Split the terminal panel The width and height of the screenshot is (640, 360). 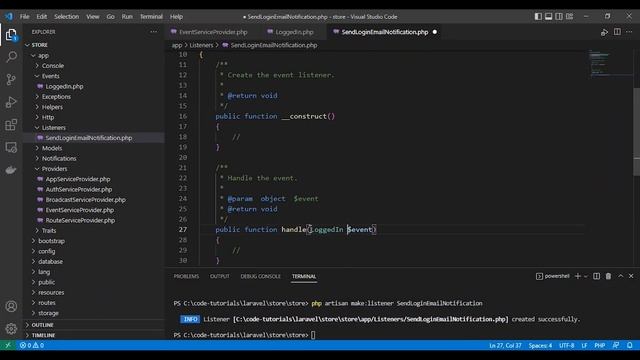click(x=596, y=276)
